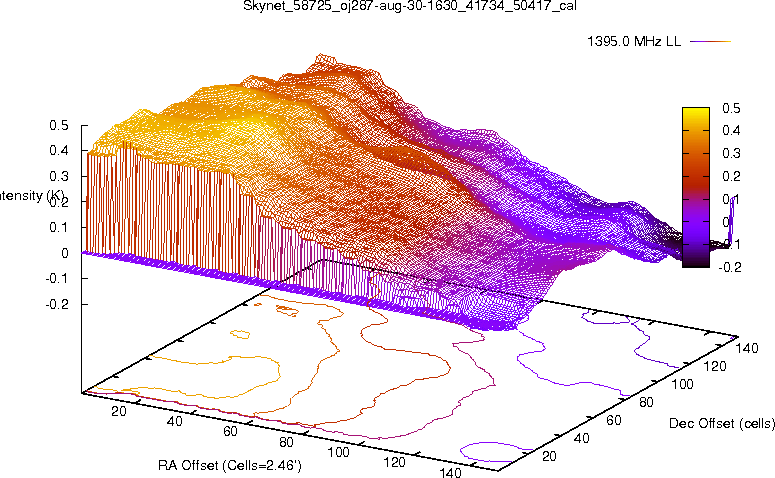Select the 60 tick on the RA Offset axis
The width and height of the screenshot is (775, 478).
(x=230, y=432)
